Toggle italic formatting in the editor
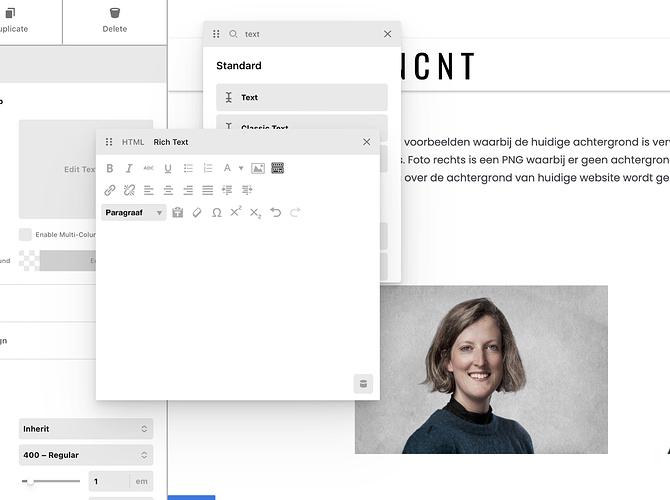The image size is (670, 500). [x=129, y=168]
